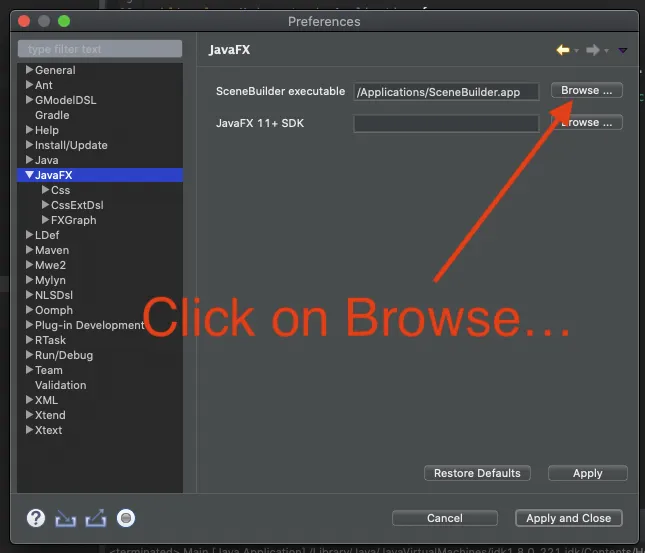Image resolution: width=645 pixels, height=553 pixels.
Task: Click the JavaFX 11+ SDK field
Action: 446,123
